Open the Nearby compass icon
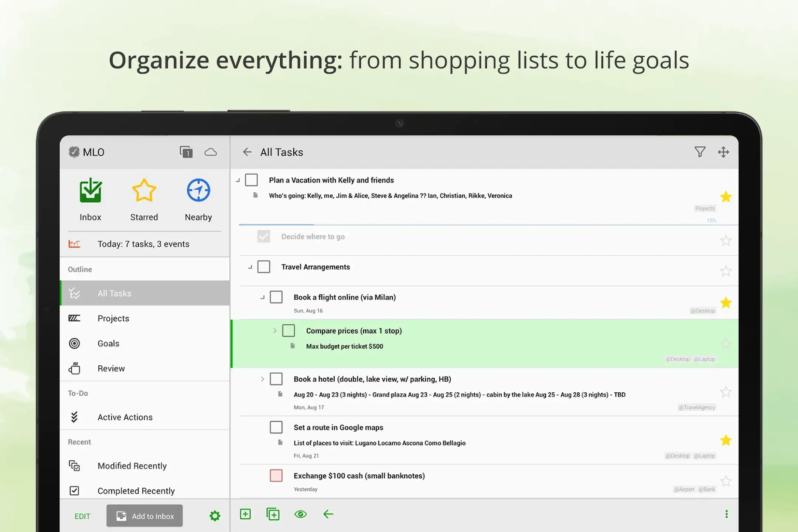798x532 pixels. pos(198,191)
